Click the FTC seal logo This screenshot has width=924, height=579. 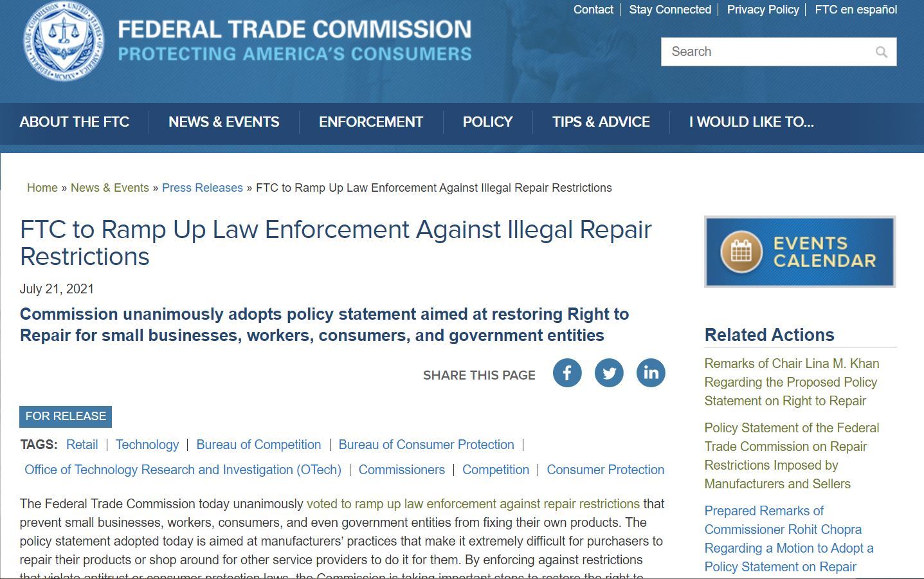[x=63, y=42]
